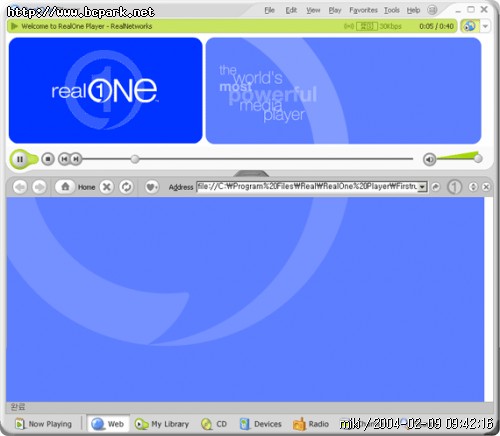Stop loading the web page
The image size is (500, 436).
point(107,187)
